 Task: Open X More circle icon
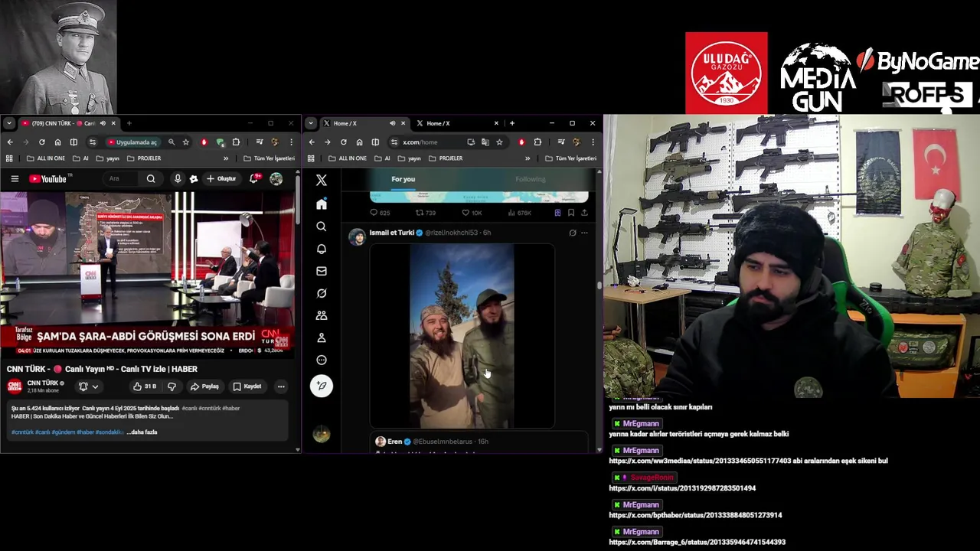322,360
